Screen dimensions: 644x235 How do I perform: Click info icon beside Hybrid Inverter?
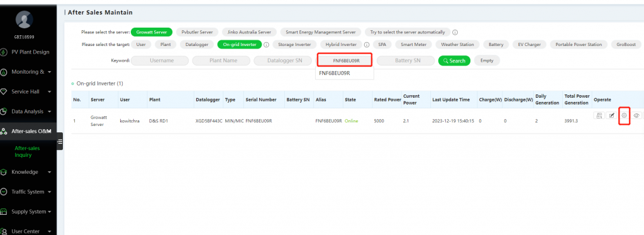tap(367, 45)
